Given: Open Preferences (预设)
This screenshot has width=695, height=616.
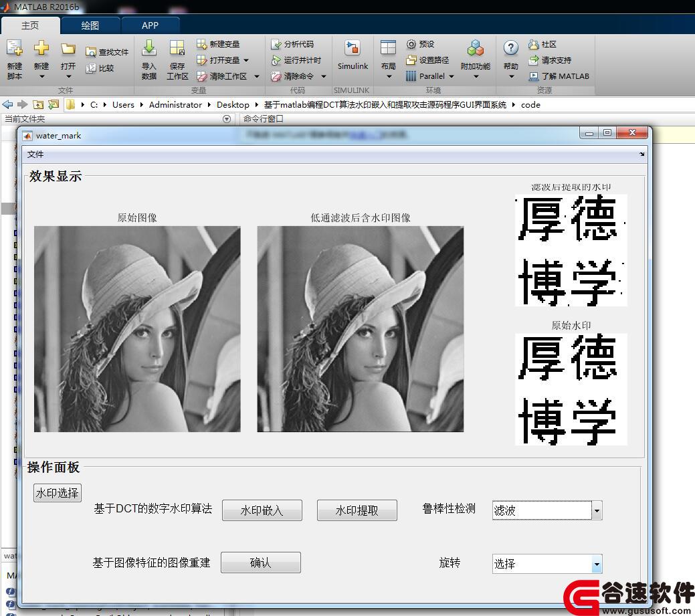Looking at the screenshot, I should [420, 44].
